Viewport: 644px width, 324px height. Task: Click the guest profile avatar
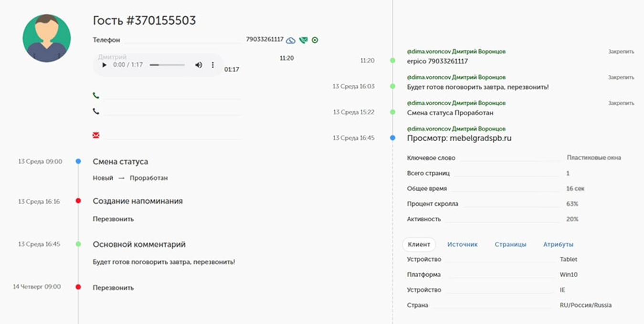(47, 38)
